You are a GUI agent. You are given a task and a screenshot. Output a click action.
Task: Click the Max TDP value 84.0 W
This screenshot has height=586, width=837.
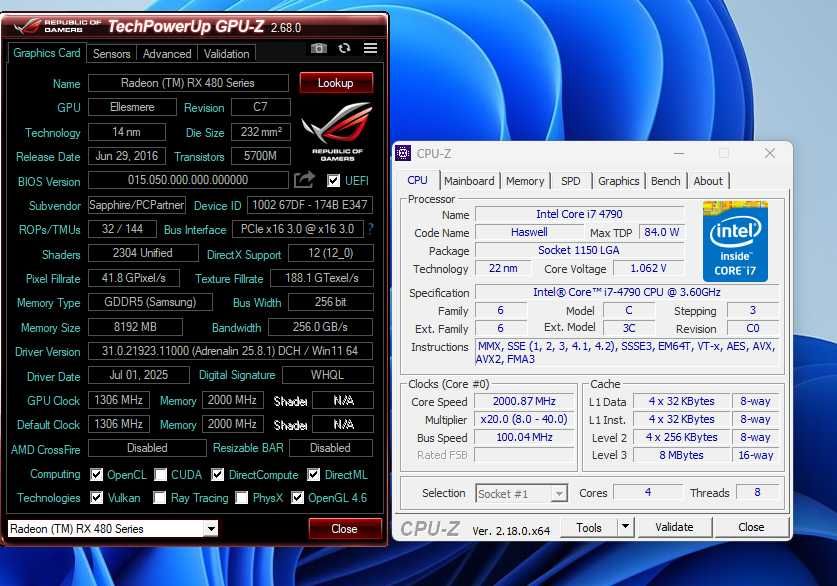click(661, 232)
